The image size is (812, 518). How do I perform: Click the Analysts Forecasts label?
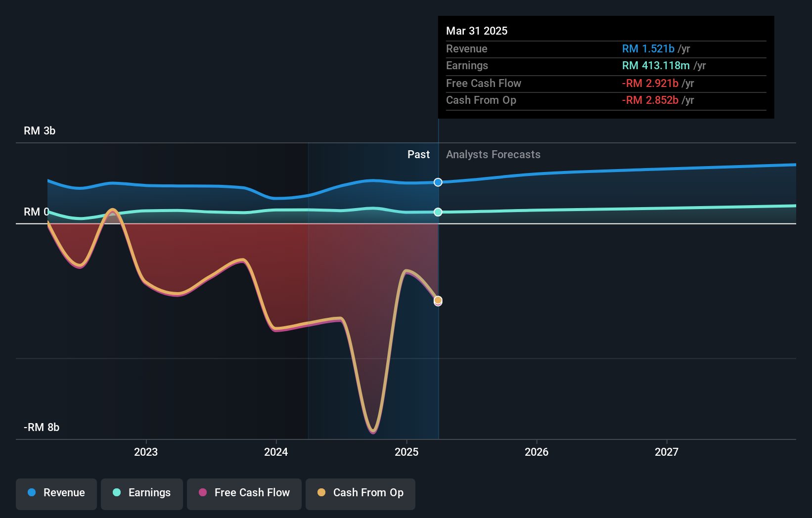[x=493, y=155]
